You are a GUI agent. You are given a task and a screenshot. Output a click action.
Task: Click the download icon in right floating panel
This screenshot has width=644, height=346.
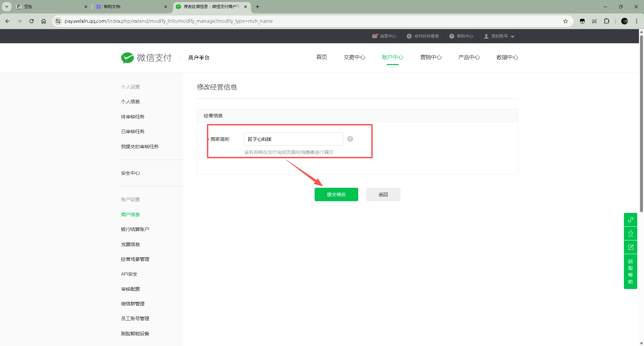tap(630, 233)
